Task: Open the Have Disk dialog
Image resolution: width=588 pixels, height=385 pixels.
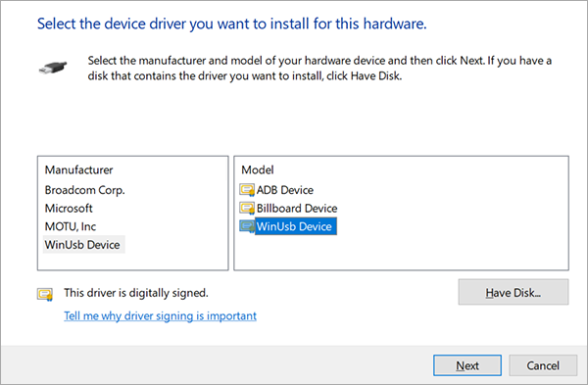Action: [513, 292]
